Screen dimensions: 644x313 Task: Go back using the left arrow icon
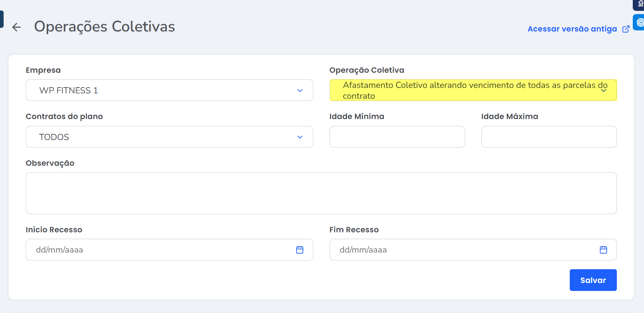[16, 27]
